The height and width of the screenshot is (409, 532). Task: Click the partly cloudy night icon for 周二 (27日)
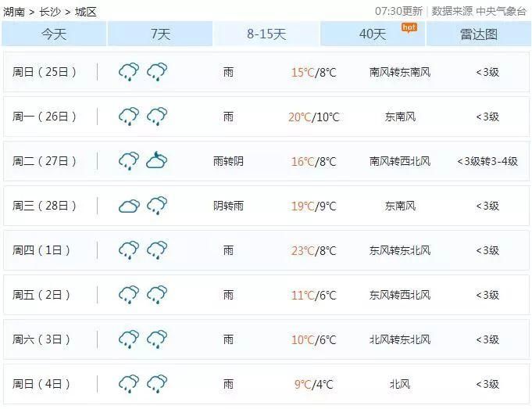point(157,161)
